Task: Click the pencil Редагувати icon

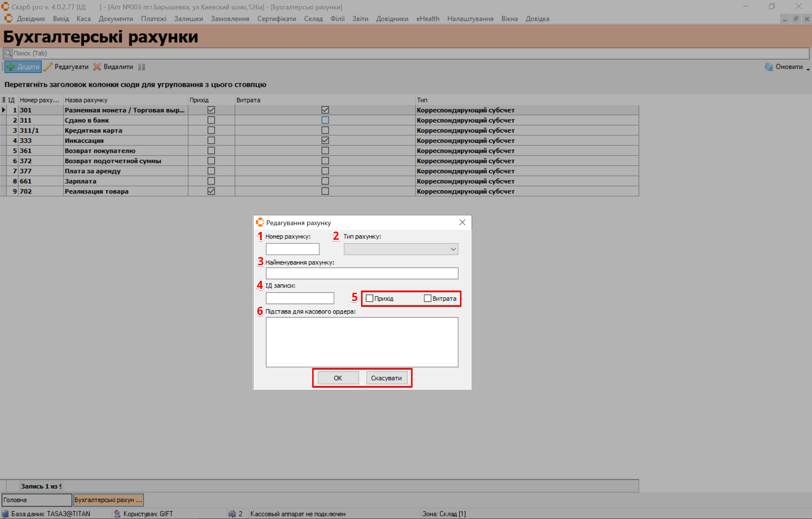Action: [48, 67]
